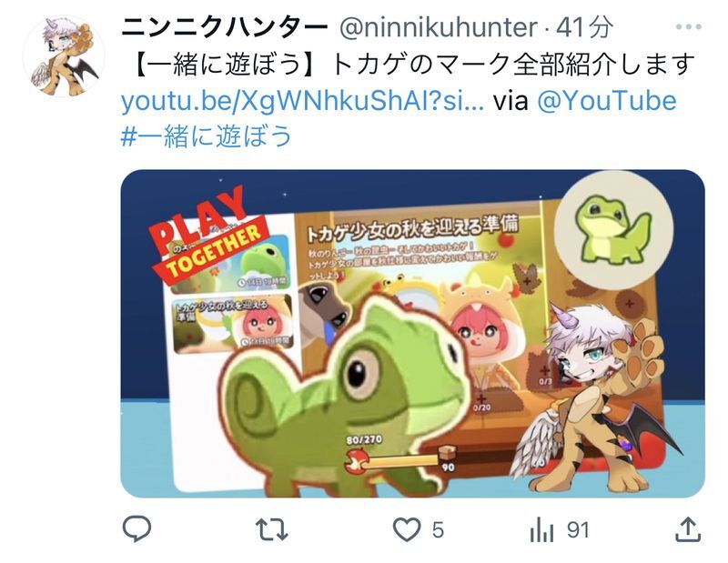Click the PLAY TOGETHER logo in thumbnail
The image size is (728, 563).
click(x=209, y=236)
